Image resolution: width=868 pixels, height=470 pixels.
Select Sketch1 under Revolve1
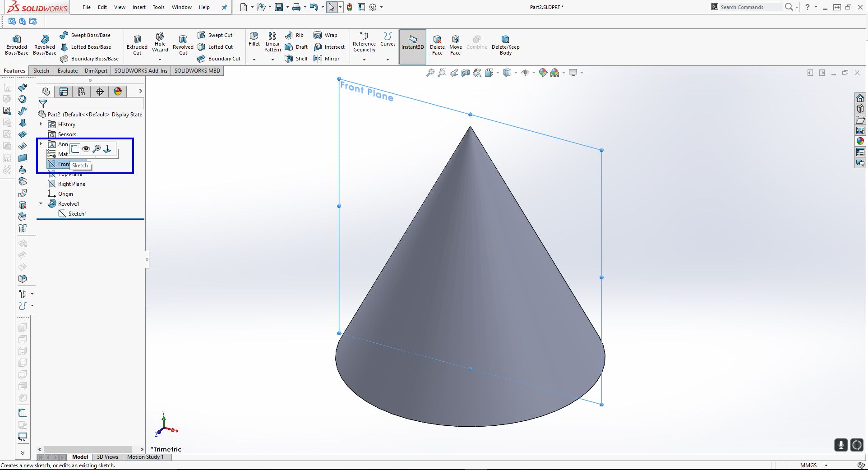(x=72, y=213)
